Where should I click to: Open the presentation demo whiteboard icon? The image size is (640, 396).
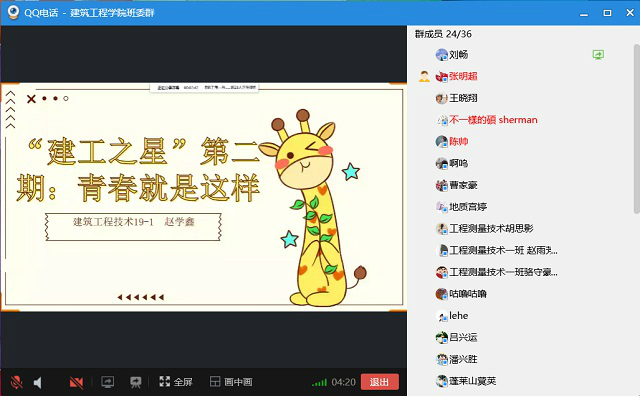click(x=136, y=382)
